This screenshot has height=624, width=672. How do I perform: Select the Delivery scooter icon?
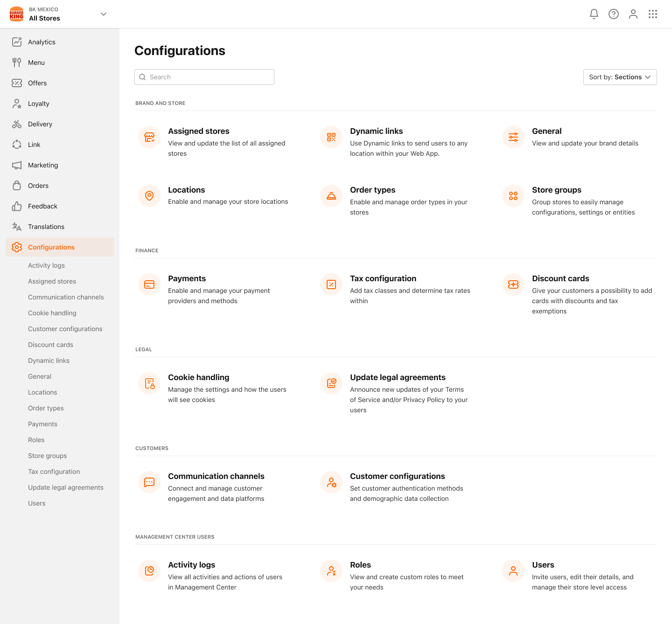17,124
